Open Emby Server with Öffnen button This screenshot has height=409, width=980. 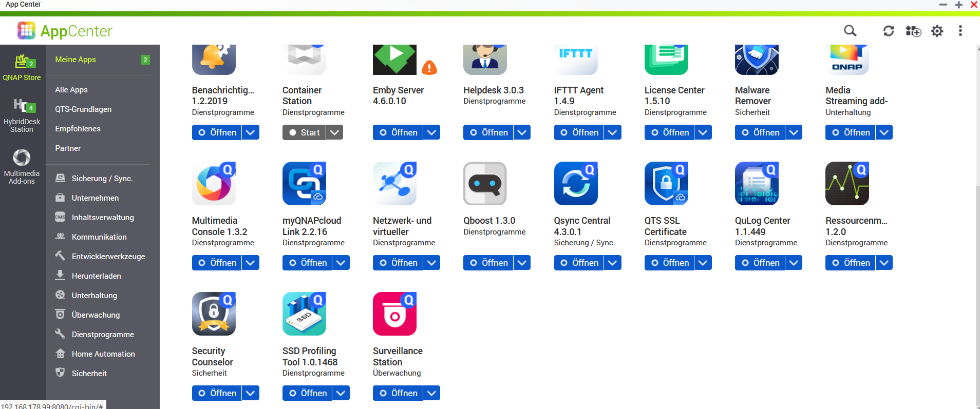(398, 132)
